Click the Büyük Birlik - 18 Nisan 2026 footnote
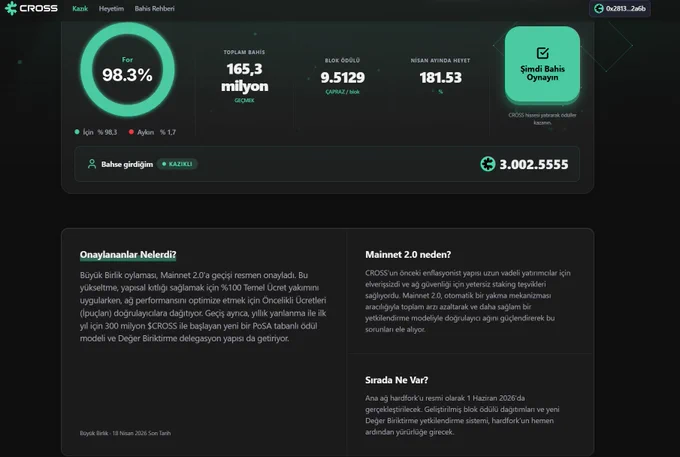 (125, 433)
